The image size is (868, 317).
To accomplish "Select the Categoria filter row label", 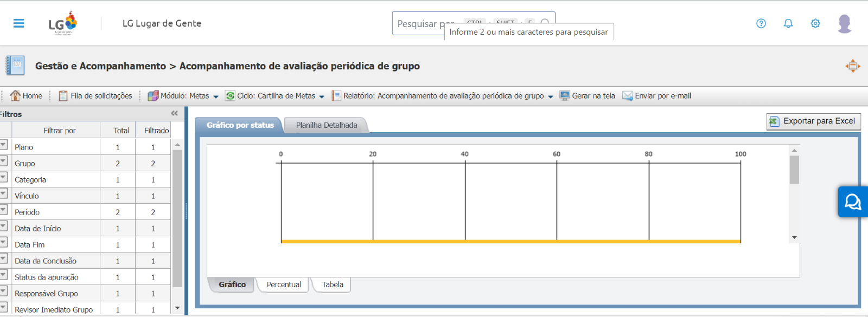I will click(x=30, y=180).
